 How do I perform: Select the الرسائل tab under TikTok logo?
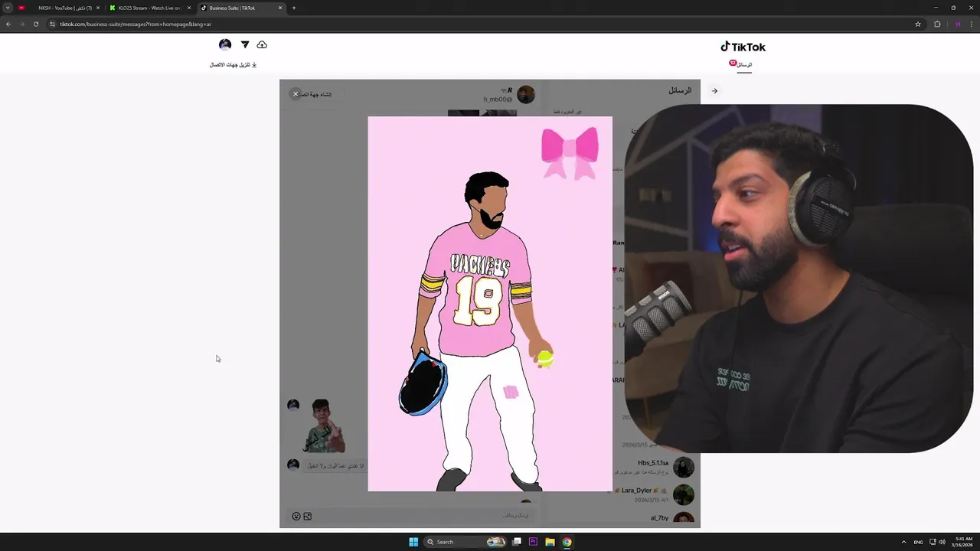pyautogui.click(x=743, y=65)
